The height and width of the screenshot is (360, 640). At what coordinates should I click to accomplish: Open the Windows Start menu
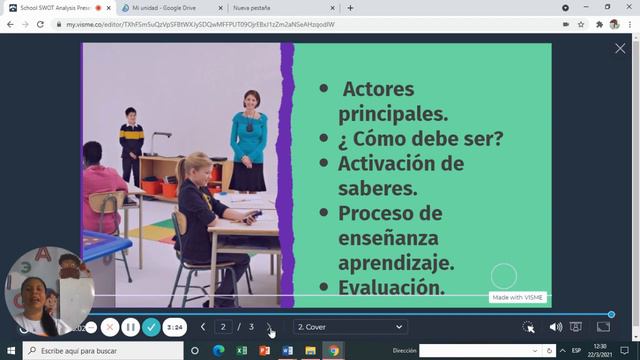point(11,351)
